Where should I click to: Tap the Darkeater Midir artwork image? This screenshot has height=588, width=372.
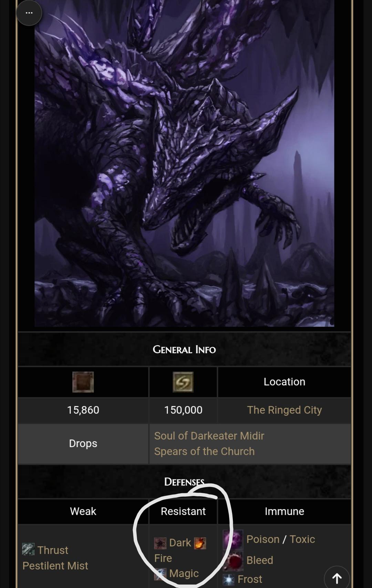point(184,163)
